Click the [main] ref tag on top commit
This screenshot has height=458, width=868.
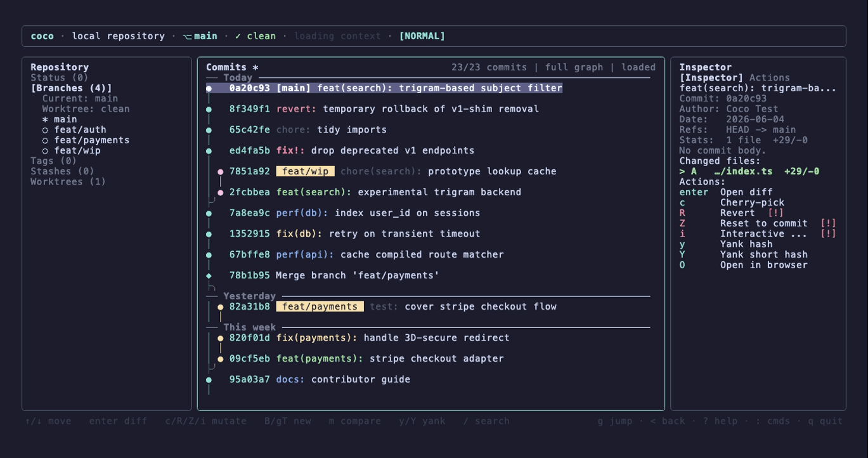294,88
